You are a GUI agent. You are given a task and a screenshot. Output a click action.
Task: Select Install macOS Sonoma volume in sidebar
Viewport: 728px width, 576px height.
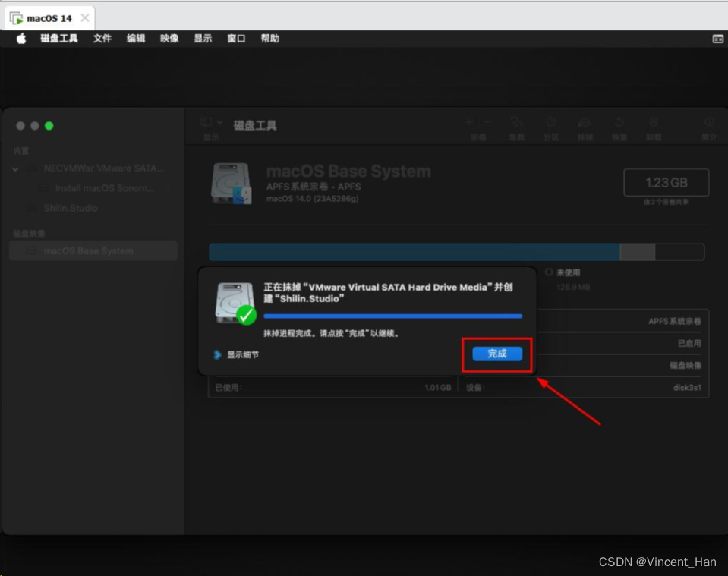[x=105, y=188]
